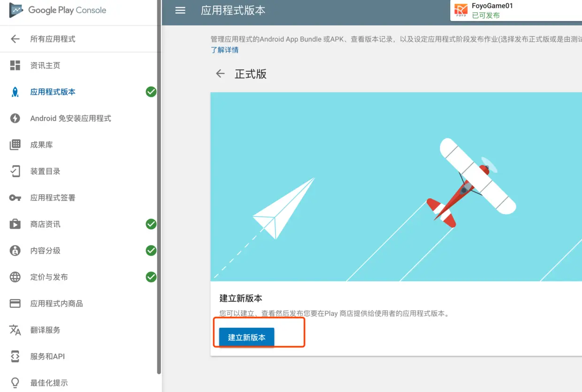The width and height of the screenshot is (582, 392).
Task: Open the navigation hamburger menu
Action: tap(180, 10)
